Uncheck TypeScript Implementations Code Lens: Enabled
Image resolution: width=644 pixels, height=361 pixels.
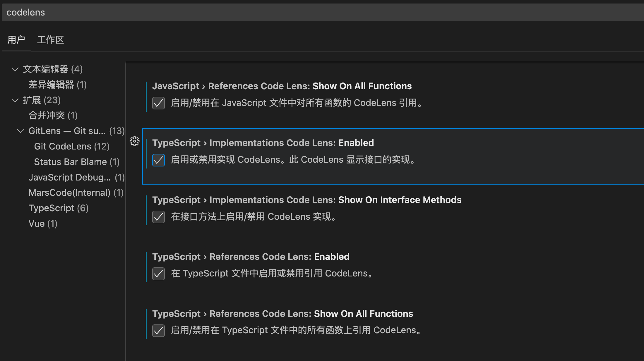point(158,160)
